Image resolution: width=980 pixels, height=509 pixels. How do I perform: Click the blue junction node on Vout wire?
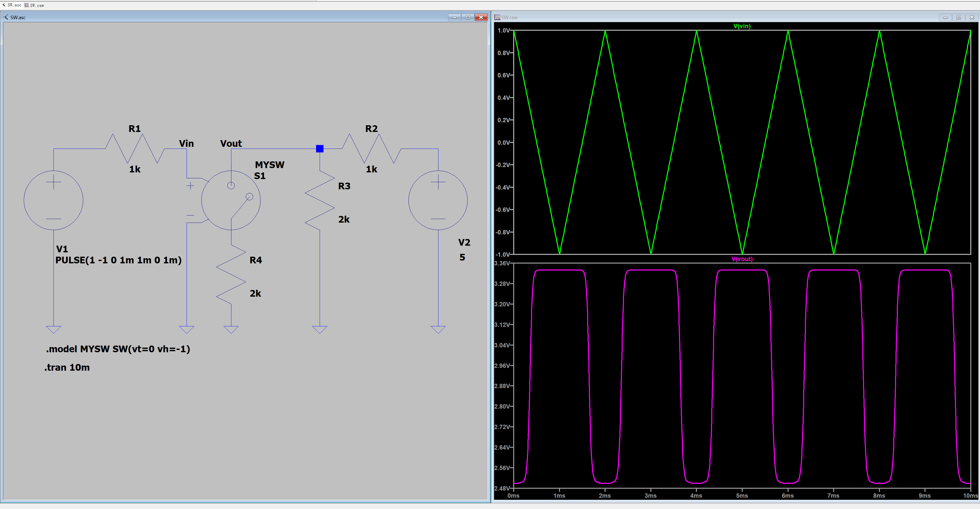[x=320, y=149]
